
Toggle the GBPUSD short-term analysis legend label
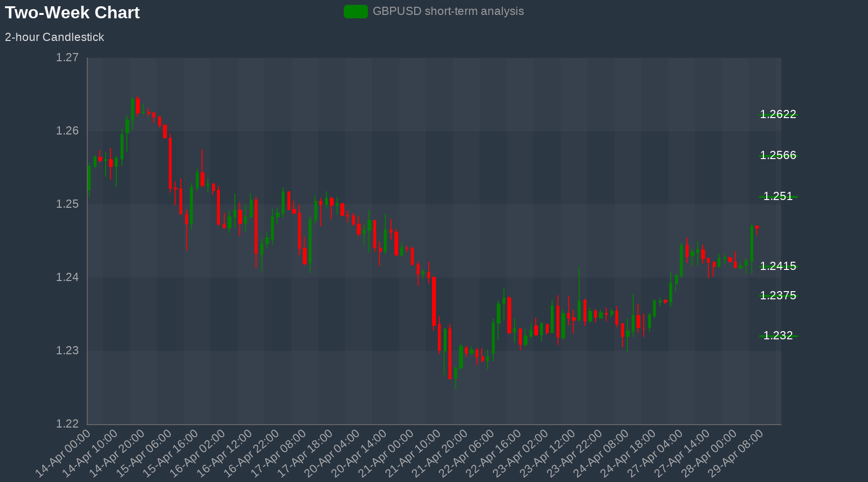(x=448, y=12)
